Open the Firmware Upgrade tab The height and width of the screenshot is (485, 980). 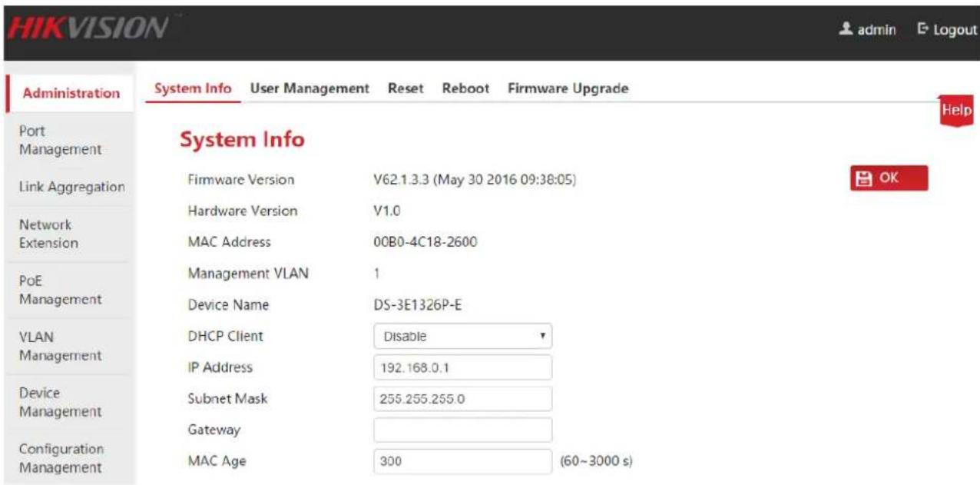pyautogui.click(x=568, y=88)
